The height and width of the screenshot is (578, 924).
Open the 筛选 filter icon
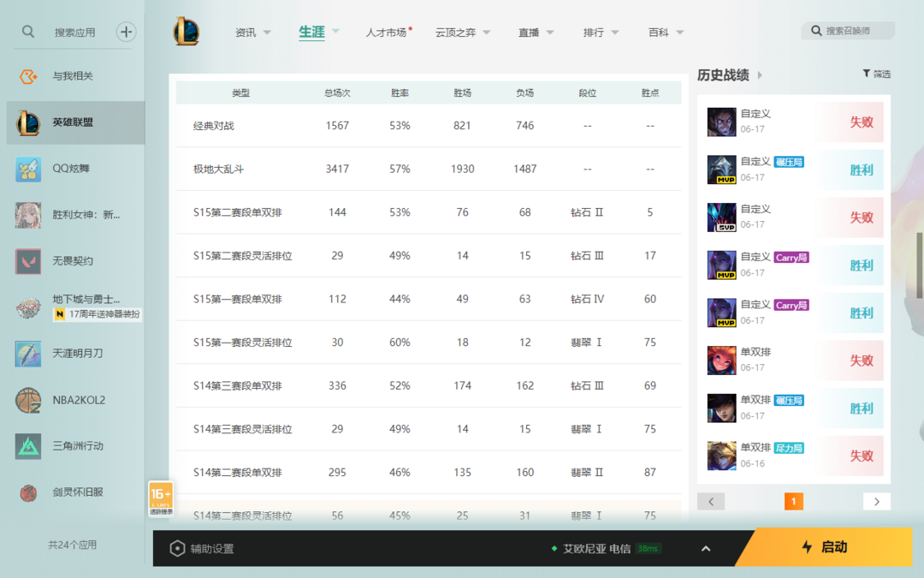866,74
